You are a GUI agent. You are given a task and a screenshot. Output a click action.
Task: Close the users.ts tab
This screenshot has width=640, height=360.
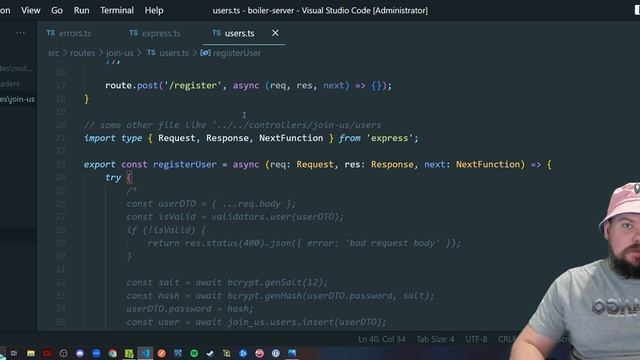(x=275, y=33)
